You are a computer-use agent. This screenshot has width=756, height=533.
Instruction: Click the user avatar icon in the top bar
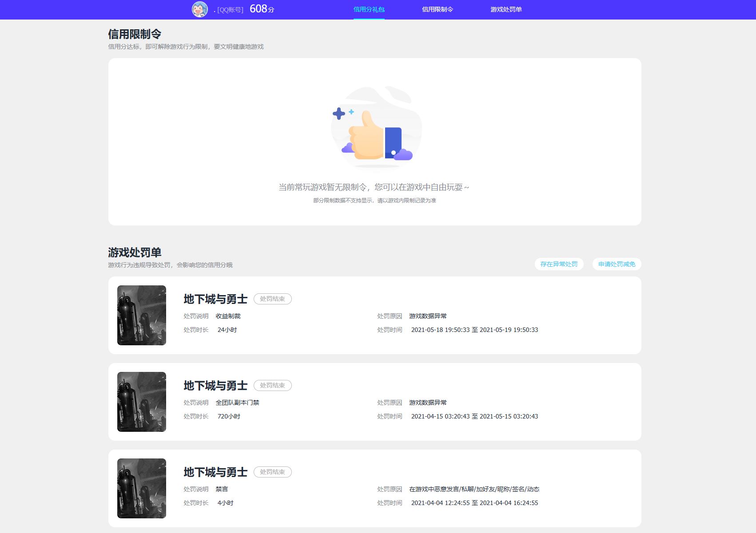tap(198, 8)
